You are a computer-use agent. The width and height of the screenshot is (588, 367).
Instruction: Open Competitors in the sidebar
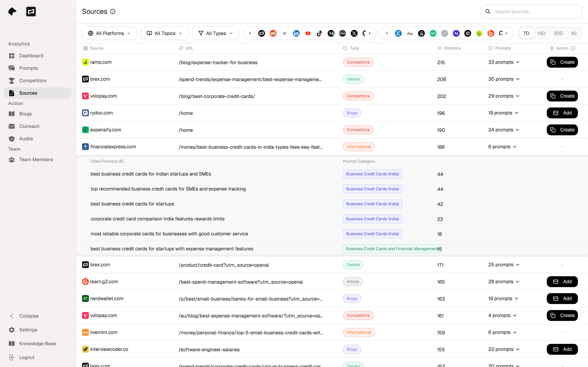pyautogui.click(x=32, y=80)
